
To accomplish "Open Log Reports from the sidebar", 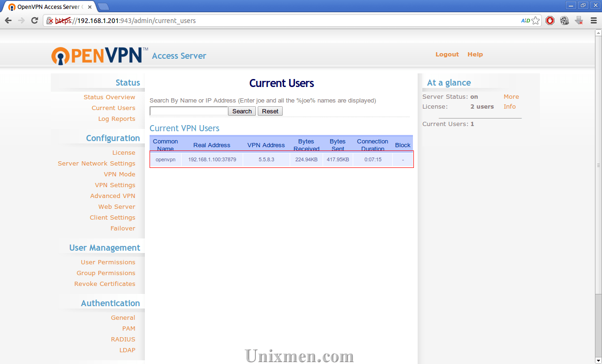I will coord(117,119).
